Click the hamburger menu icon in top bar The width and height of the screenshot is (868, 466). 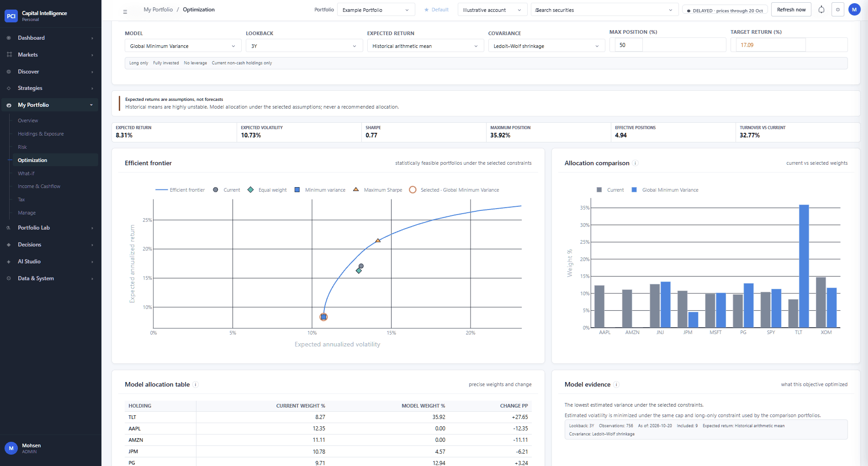point(125,11)
